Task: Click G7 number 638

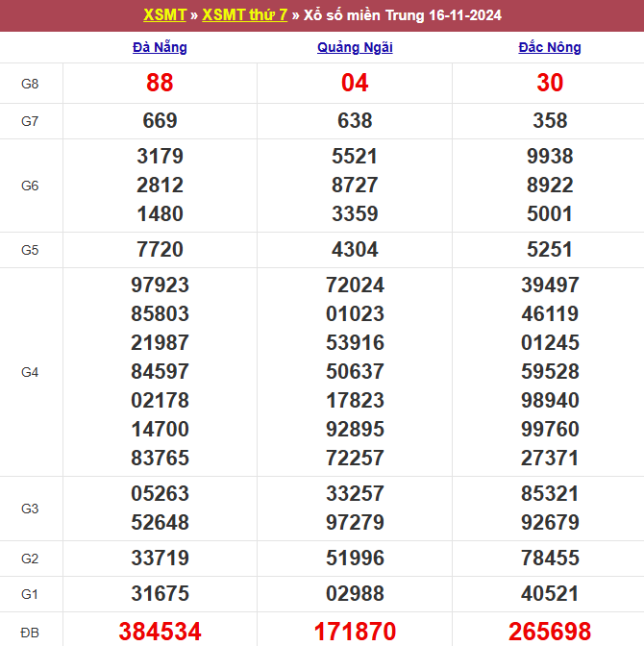Action: click(x=355, y=121)
